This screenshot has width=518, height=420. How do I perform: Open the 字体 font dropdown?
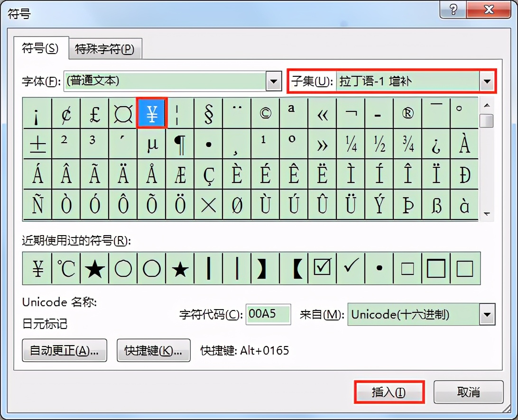[274, 81]
